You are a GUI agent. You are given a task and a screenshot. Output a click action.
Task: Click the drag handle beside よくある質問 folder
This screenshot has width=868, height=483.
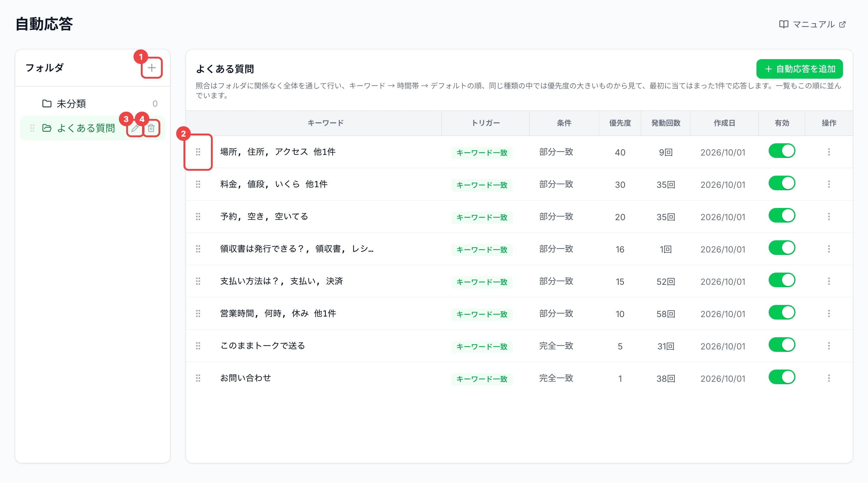(x=32, y=128)
